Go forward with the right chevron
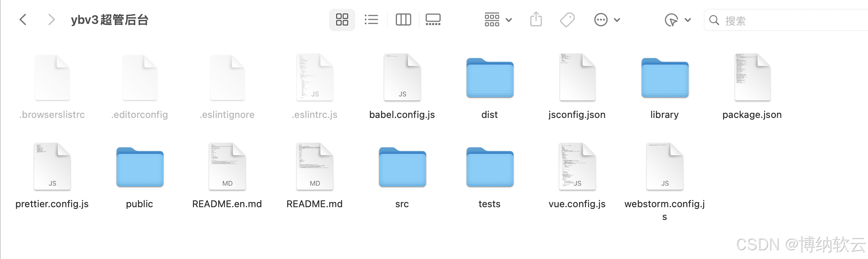This screenshot has width=868, height=259. (x=51, y=20)
